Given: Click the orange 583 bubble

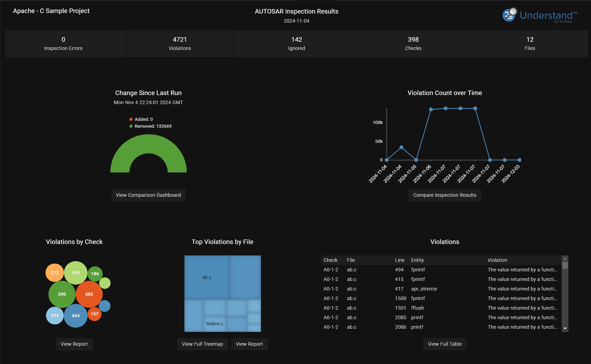Looking at the screenshot, I should click(89, 294).
